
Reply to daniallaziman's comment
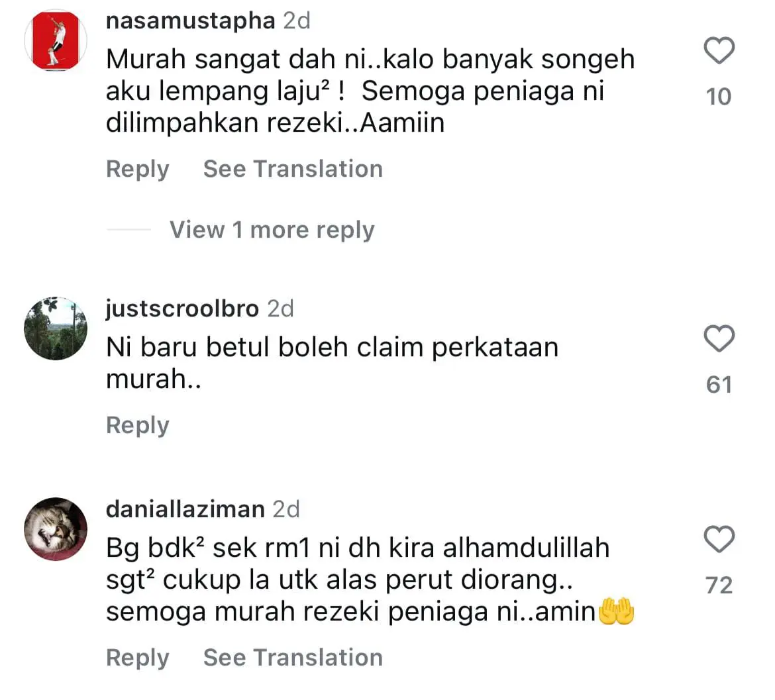(x=137, y=658)
